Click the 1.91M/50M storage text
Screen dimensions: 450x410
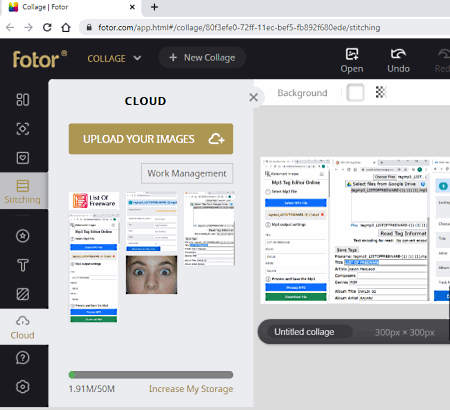(x=92, y=389)
